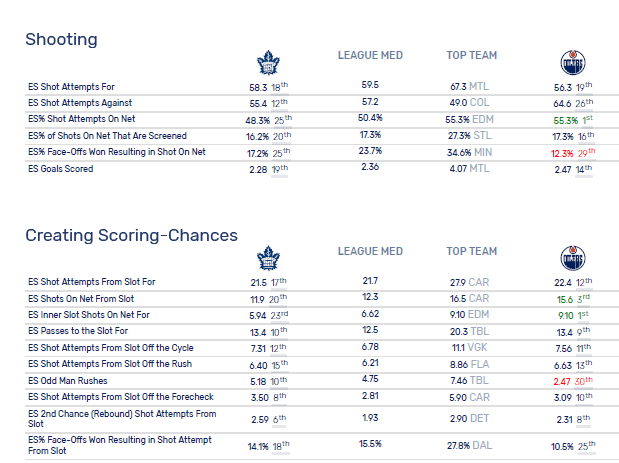This screenshot has height=463, width=619.
Task: Click the Maple Leafs logo in Shooting section
Action: tap(268, 64)
